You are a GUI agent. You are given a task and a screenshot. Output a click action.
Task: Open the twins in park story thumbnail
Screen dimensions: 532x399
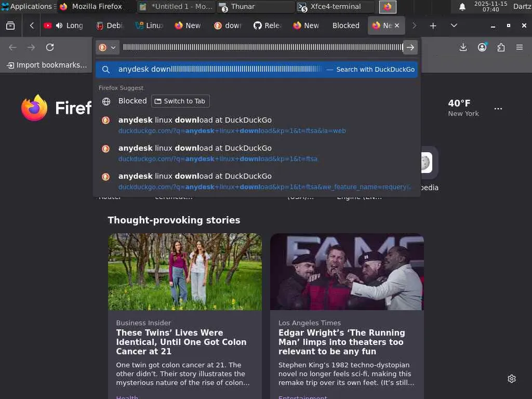(x=185, y=272)
